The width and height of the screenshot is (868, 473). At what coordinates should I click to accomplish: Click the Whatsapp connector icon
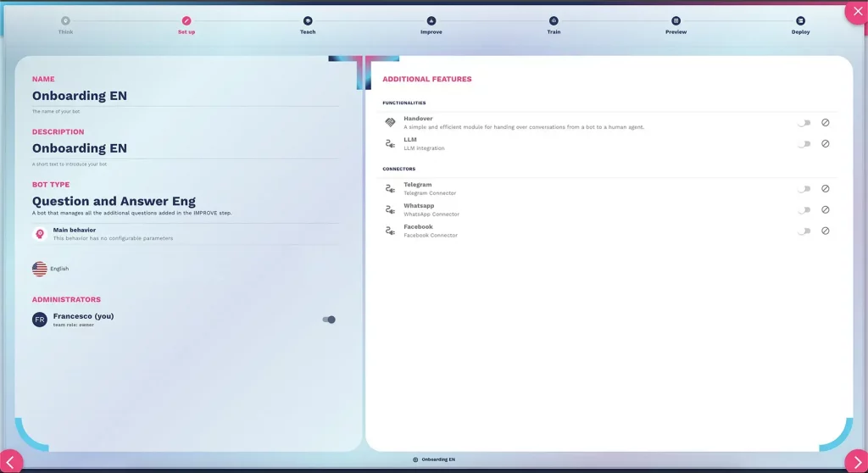tap(390, 209)
